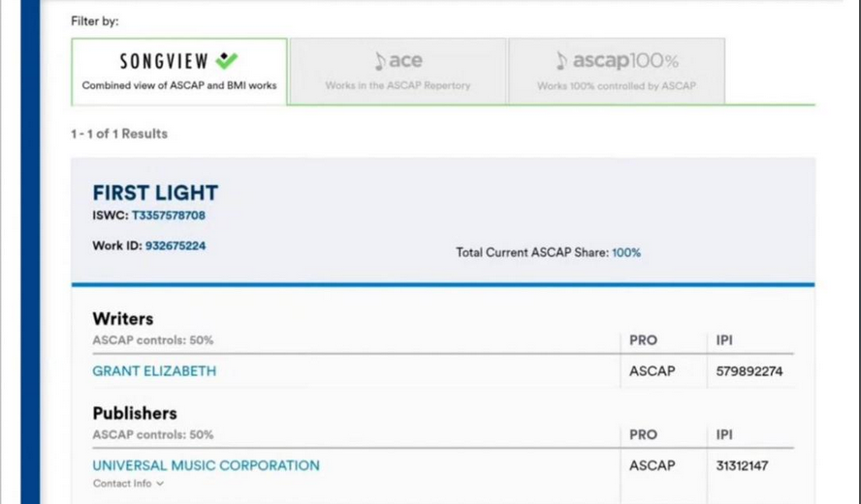Expand Contact Info under Universal Music
This screenshot has width=861, height=504.
pos(123,484)
